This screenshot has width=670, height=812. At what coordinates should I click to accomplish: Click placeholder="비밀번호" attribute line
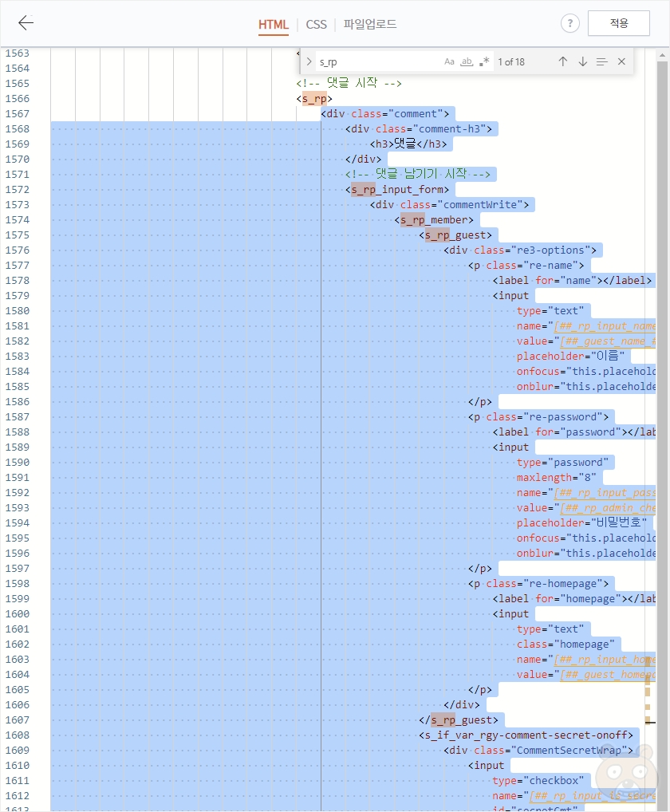coord(581,522)
